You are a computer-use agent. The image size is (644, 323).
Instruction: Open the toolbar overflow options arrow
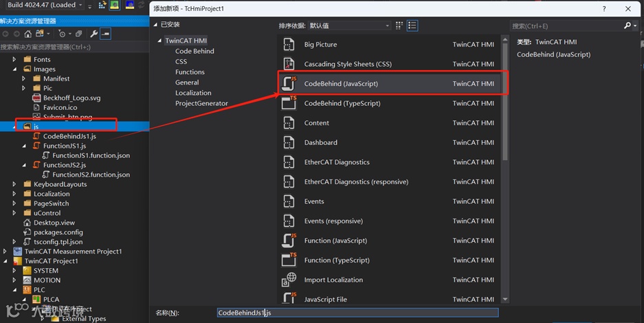(x=89, y=5)
